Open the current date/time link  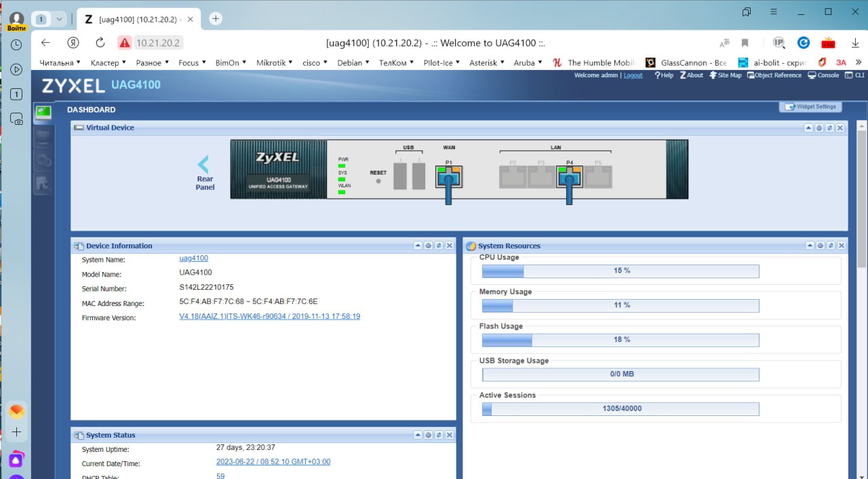tap(273, 462)
